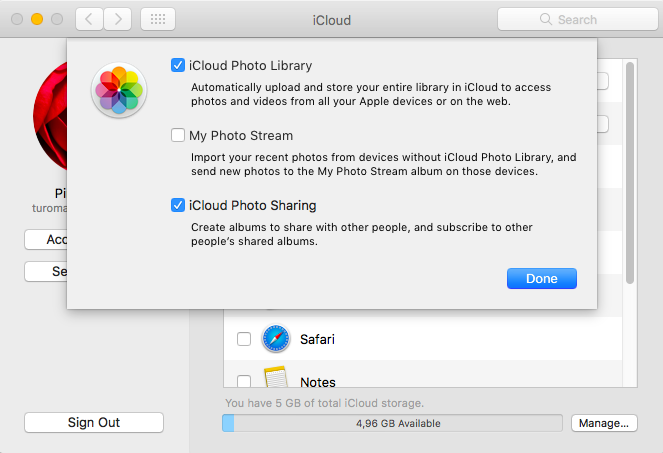Click the Photos app icon in dialog
663x453 pixels.
point(119,90)
